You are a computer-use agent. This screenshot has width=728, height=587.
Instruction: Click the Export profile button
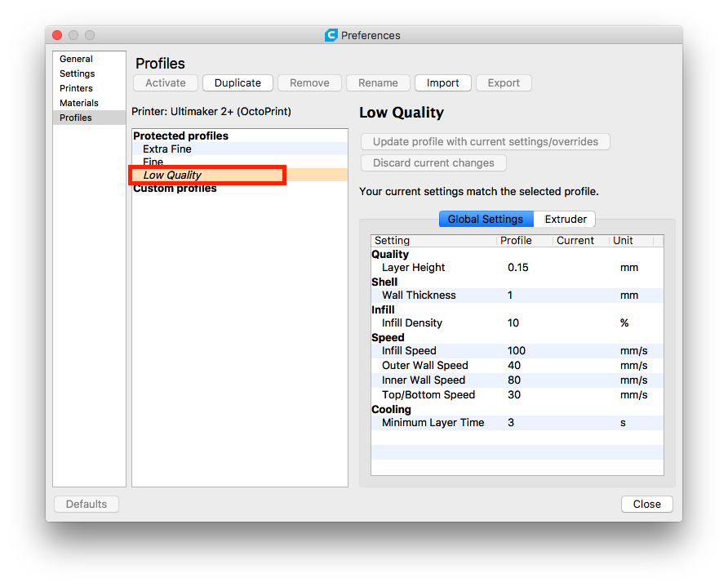tap(504, 83)
